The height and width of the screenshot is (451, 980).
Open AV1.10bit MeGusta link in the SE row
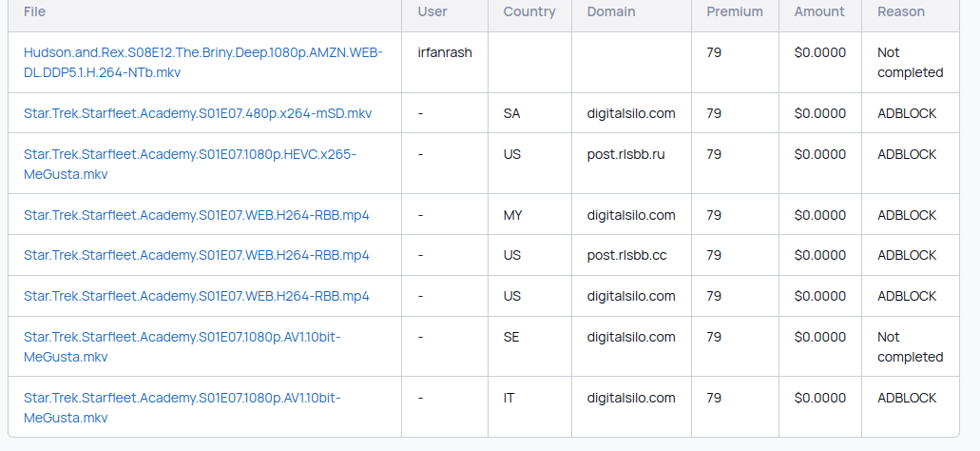click(183, 346)
